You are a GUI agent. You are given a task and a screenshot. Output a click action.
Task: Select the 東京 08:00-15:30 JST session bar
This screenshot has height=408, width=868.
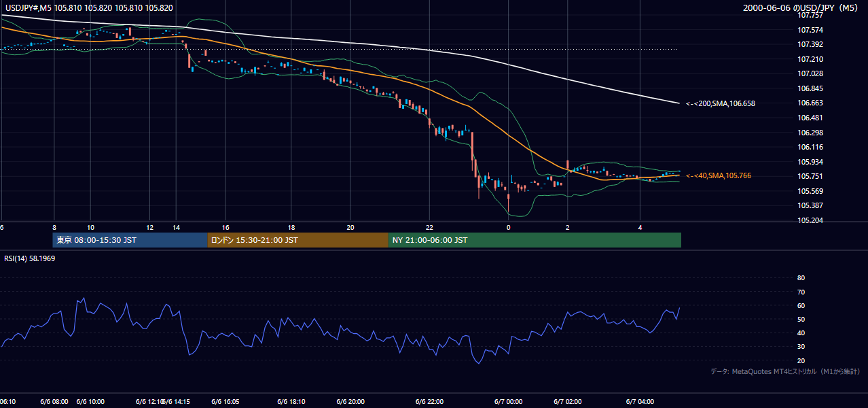pos(130,240)
